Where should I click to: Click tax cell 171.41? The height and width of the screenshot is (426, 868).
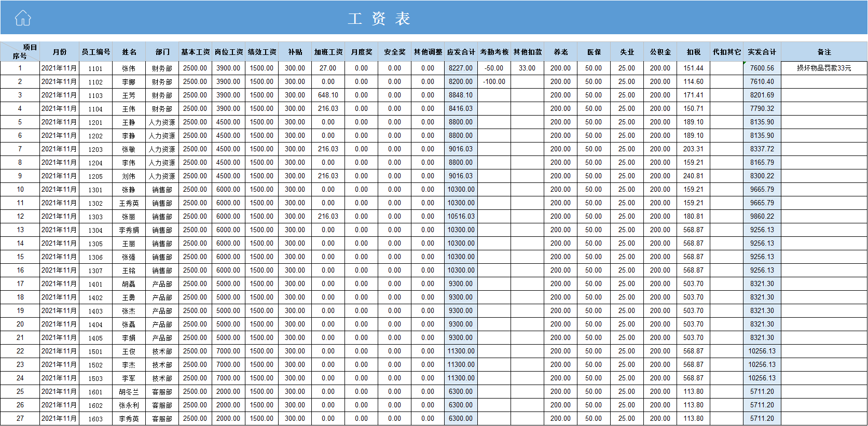pyautogui.click(x=694, y=95)
